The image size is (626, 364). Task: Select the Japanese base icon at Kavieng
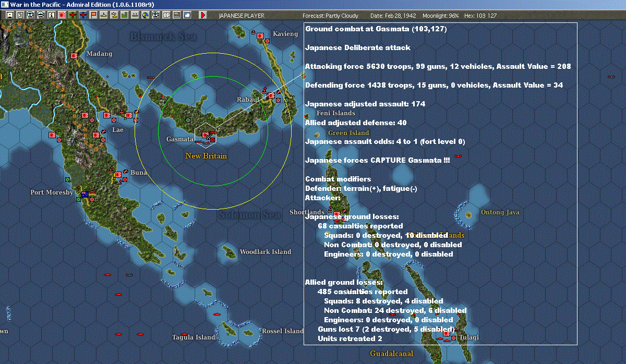pos(261,35)
